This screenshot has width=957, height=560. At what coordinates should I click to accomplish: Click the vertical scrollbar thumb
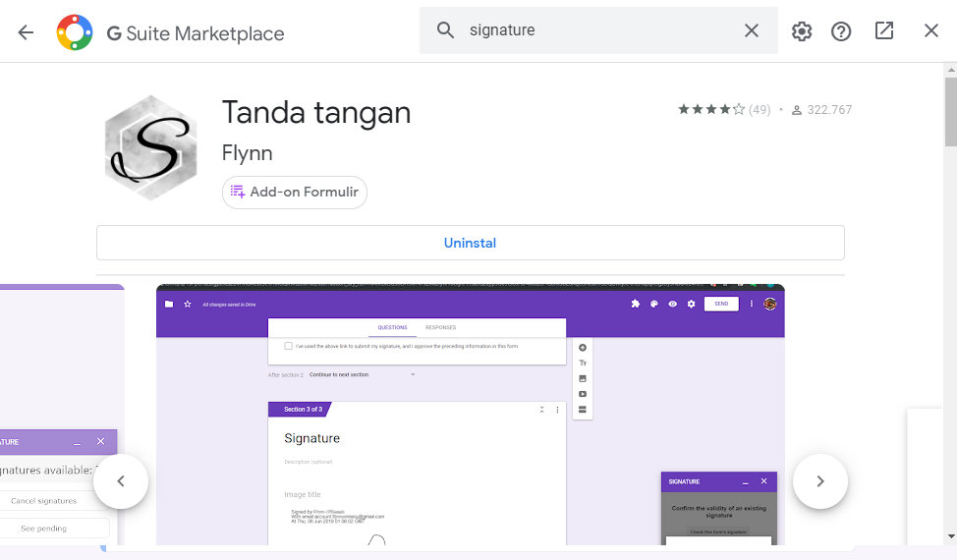pyautogui.click(x=951, y=112)
